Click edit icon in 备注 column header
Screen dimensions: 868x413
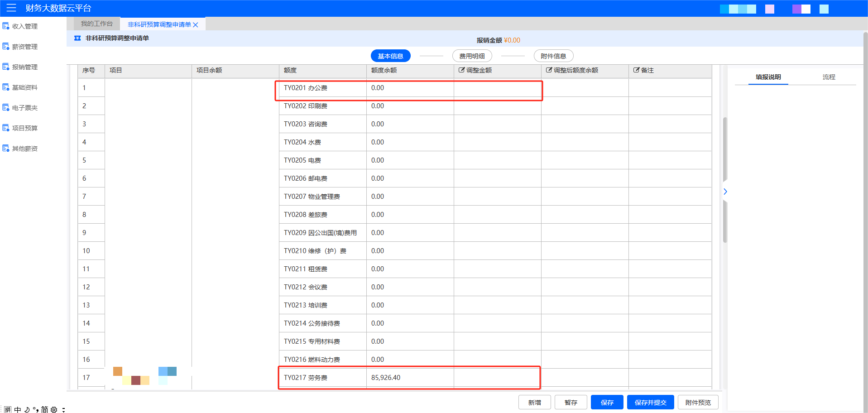pos(636,70)
